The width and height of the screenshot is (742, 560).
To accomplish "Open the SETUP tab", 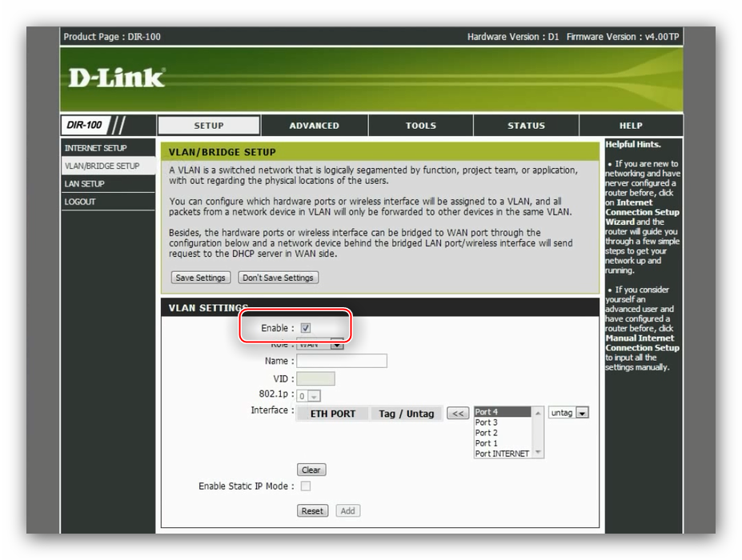I will click(209, 126).
